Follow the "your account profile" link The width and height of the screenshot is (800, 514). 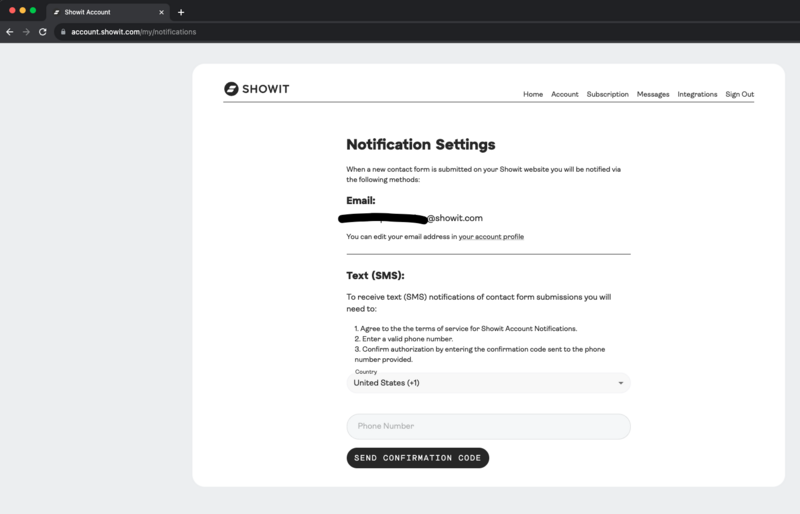[491, 237]
